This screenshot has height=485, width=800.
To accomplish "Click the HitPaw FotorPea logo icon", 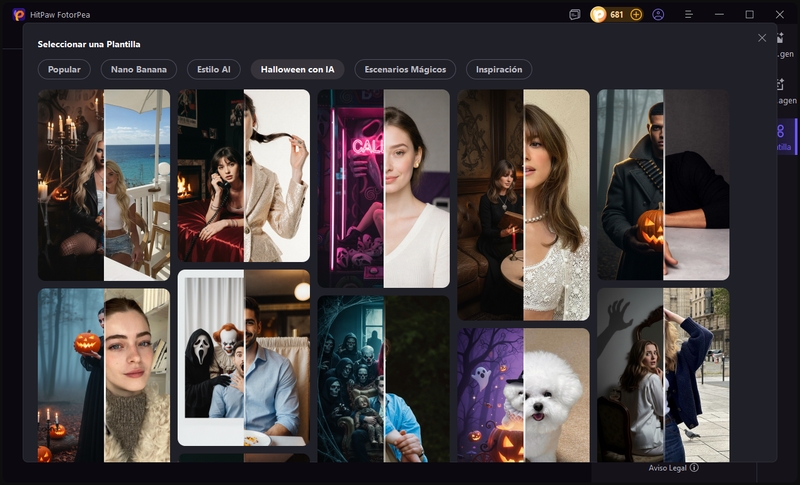I will [19, 14].
